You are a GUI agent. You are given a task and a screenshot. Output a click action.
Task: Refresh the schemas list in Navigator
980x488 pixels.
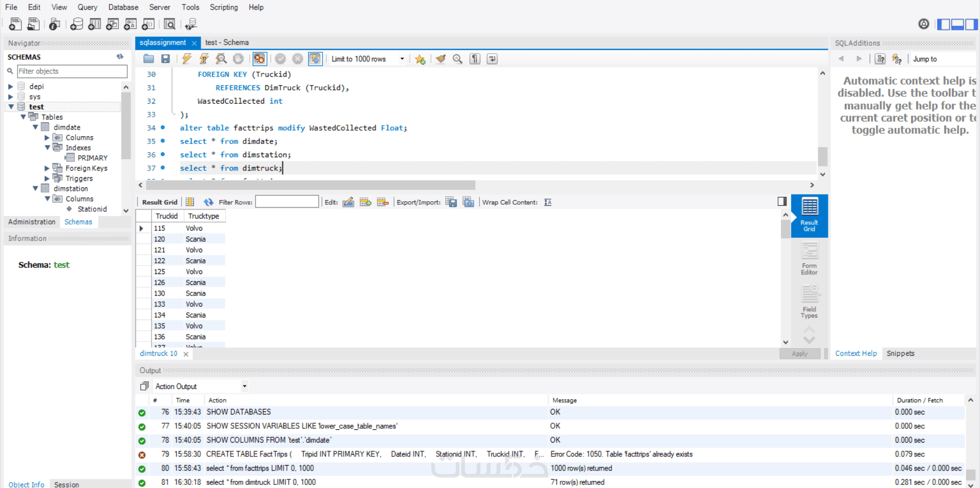click(x=120, y=57)
